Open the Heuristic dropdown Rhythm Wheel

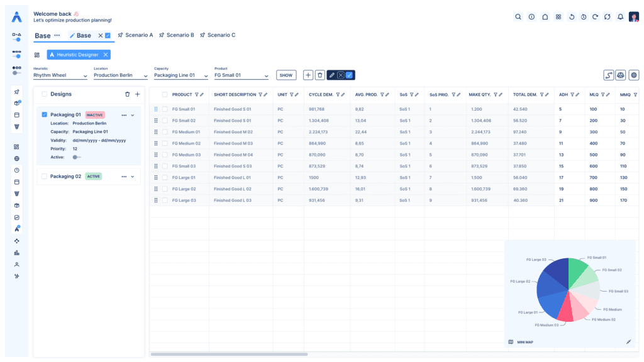(x=60, y=75)
